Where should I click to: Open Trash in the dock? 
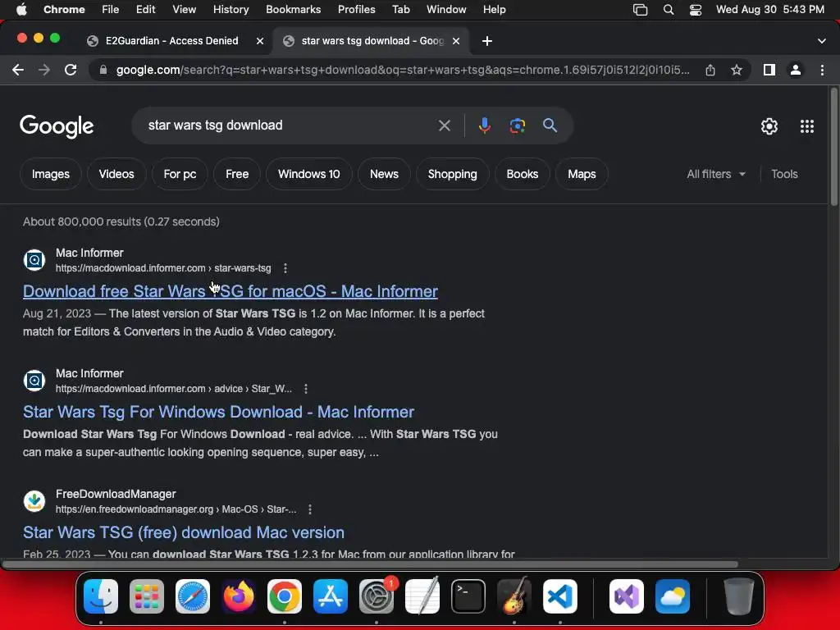739,596
